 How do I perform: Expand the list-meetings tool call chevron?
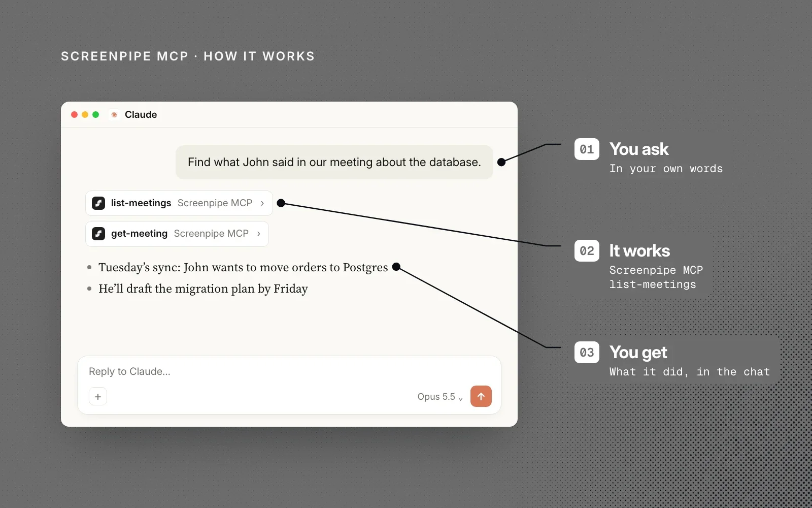click(262, 203)
